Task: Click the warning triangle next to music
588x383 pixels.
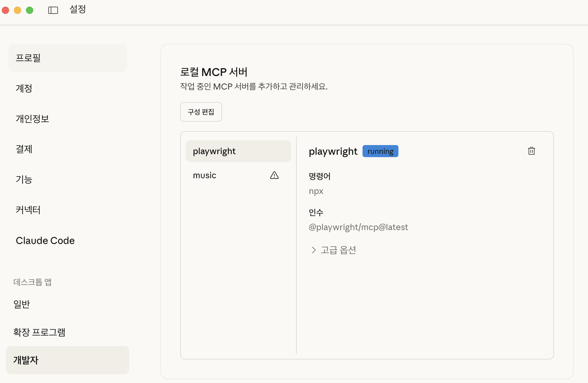Action: (x=274, y=175)
